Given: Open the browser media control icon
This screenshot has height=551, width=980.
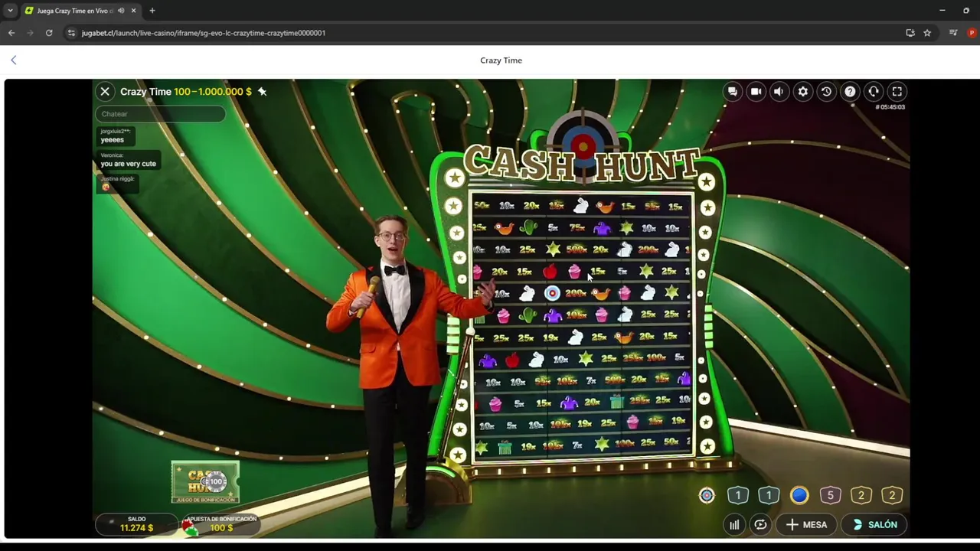Looking at the screenshot, I should coord(953,33).
